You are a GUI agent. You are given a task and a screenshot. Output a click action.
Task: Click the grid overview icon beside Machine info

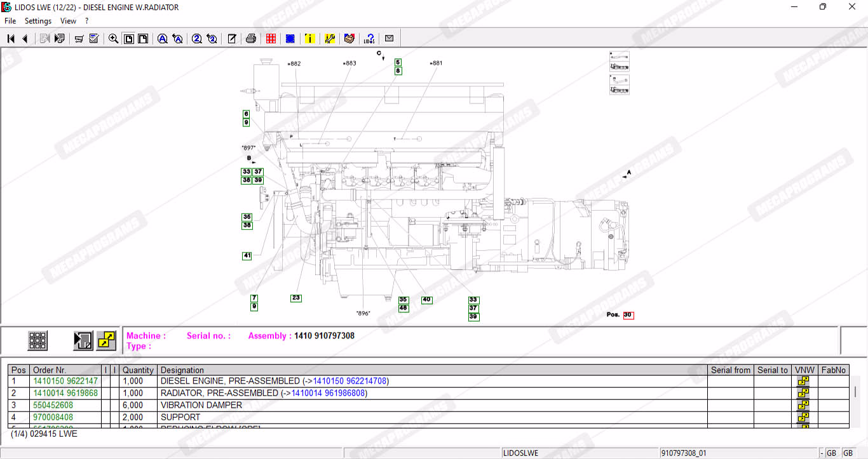(37, 341)
